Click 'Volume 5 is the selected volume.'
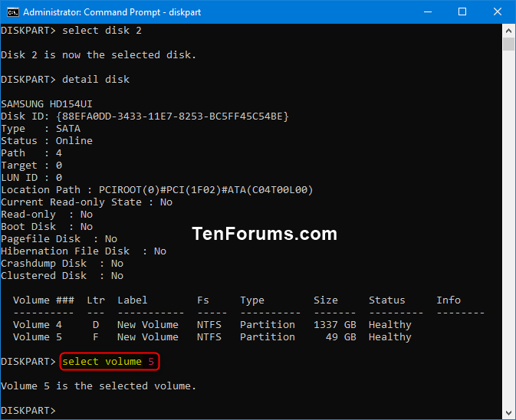Image resolution: width=516 pixels, height=420 pixels. click(98, 386)
